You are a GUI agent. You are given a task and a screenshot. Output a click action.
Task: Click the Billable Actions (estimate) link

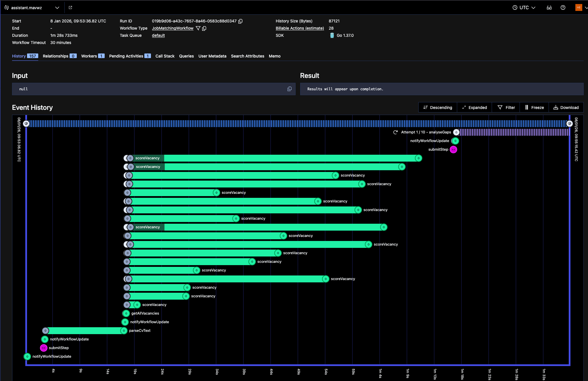(x=300, y=28)
